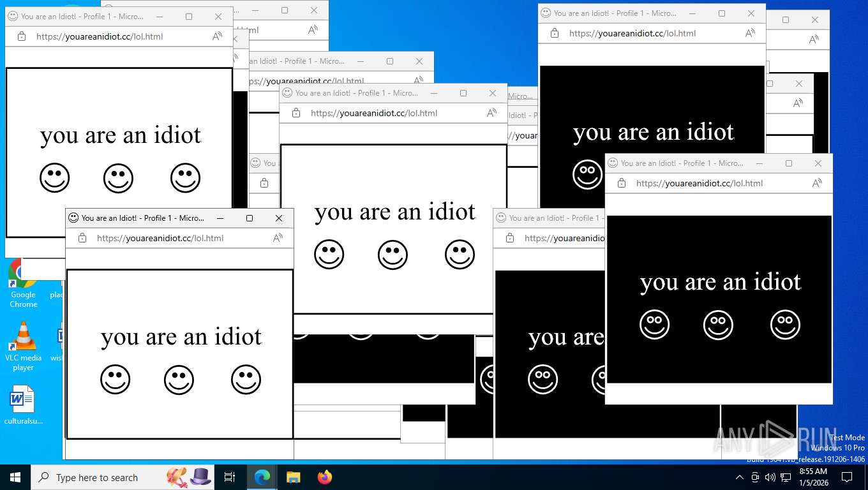Click lock icon in the fully visible black window
868x490 pixels.
coord(621,183)
